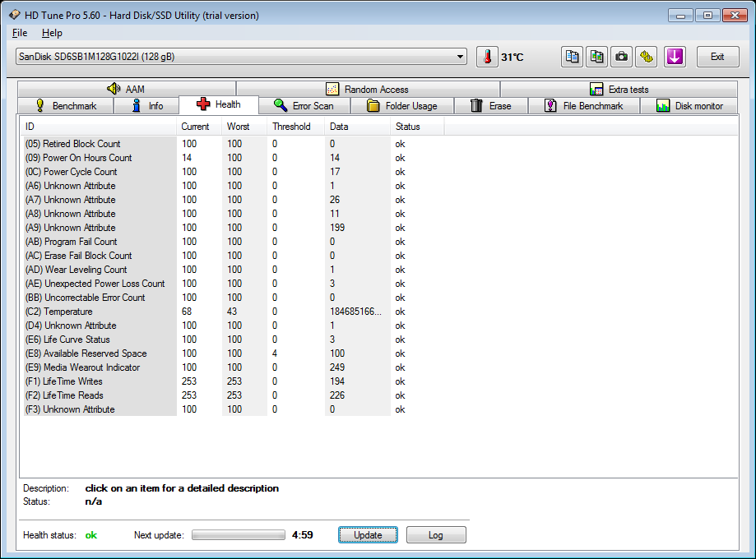Image resolution: width=756 pixels, height=559 pixels.
Task: Switch to the File Benchmark tab
Action: pos(584,106)
